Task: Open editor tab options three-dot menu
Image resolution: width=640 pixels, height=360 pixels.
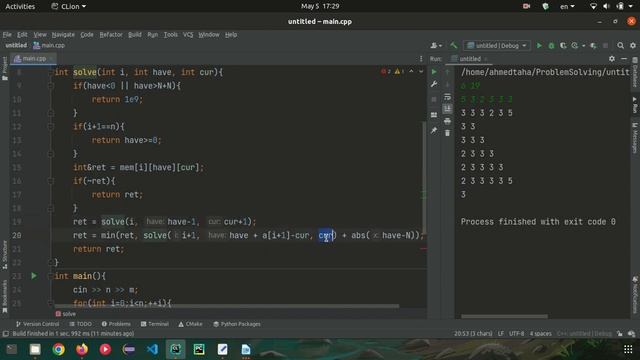Action: pyautogui.click(x=421, y=59)
